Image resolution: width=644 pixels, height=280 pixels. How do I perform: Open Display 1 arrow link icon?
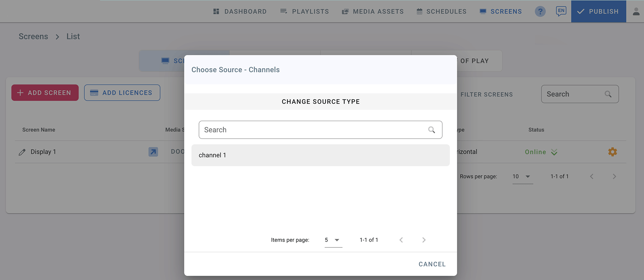(x=153, y=152)
